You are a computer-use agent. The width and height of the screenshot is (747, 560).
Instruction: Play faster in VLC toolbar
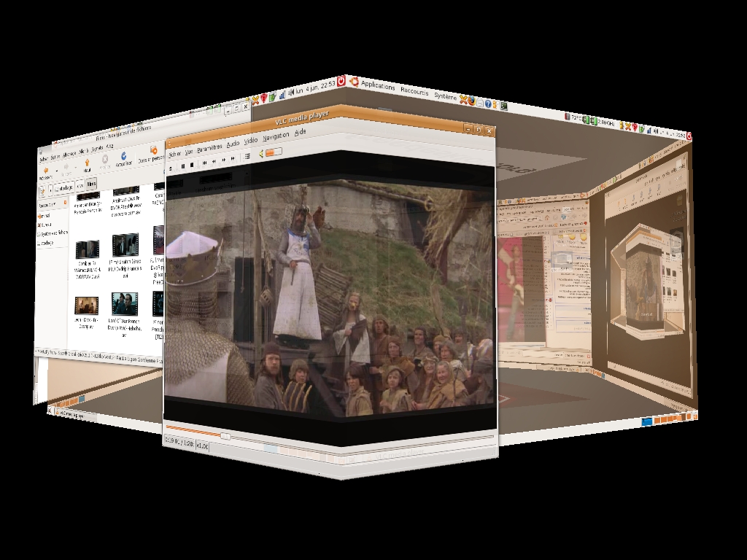tap(224, 160)
